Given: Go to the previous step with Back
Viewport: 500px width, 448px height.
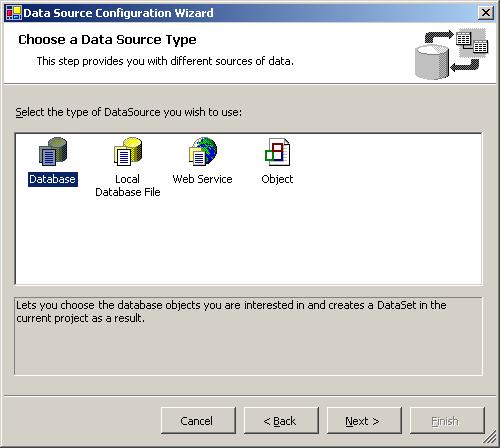Looking at the screenshot, I should point(281,421).
